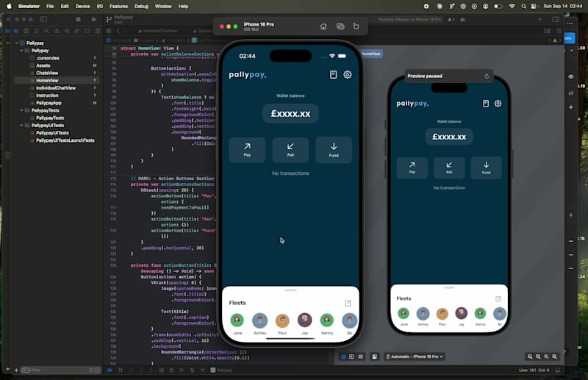Click the HomeView pin label in the preview canvas
588x380 pixels.
(371, 54)
